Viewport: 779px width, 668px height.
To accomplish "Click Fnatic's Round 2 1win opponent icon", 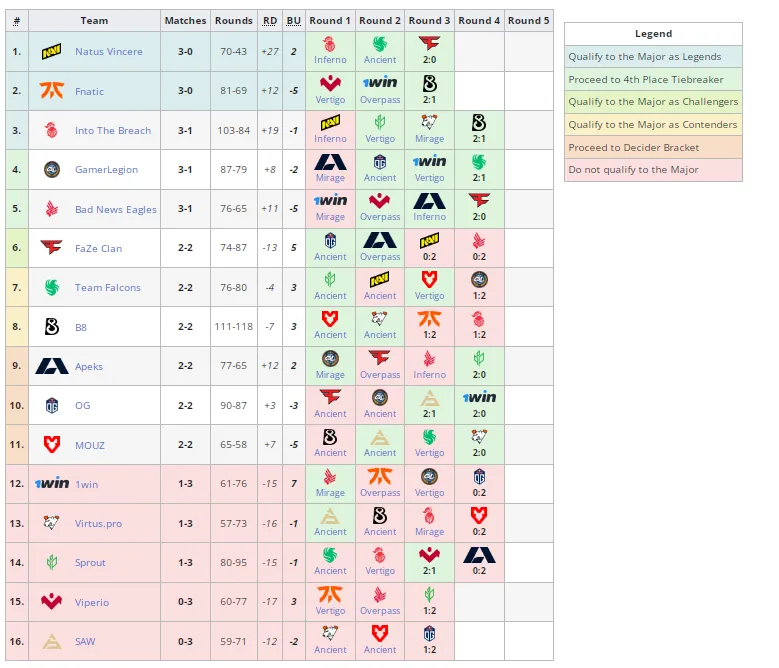I will [380, 82].
